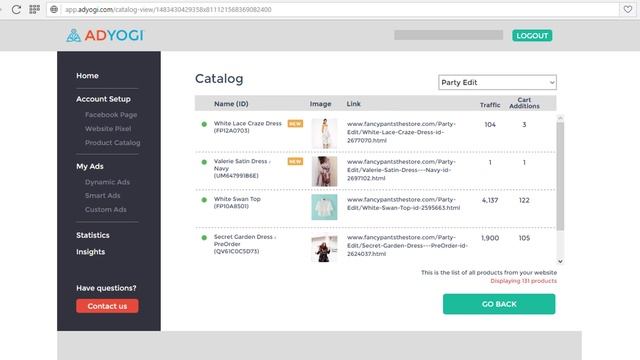Click NEW badge on White Lace Craze Dress
Screen dimensions: 640x360
pyautogui.click(x=295, y=124)
